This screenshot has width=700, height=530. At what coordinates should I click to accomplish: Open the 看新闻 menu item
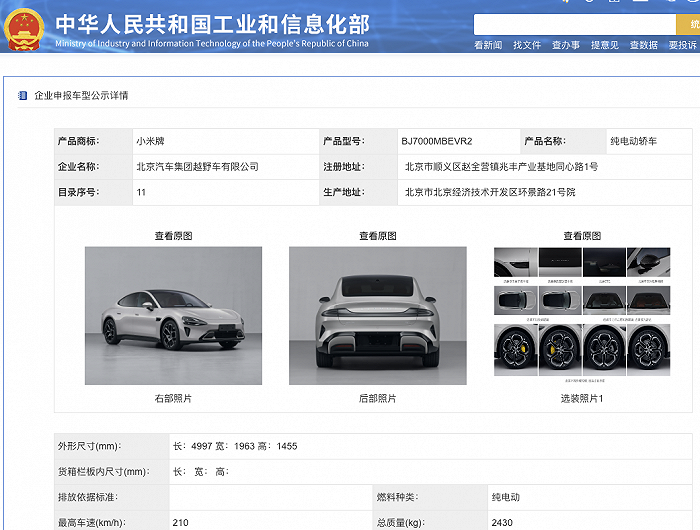[x=488, y=45]
